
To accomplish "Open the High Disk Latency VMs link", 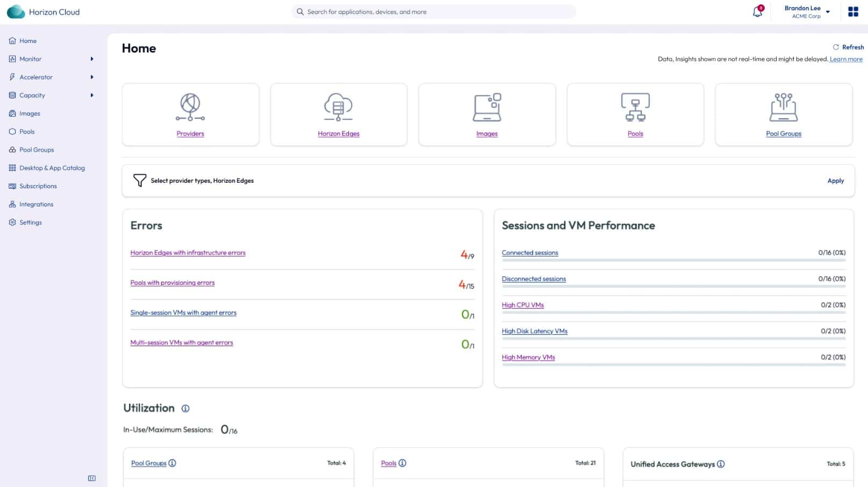I will click(x=535, y=331).
